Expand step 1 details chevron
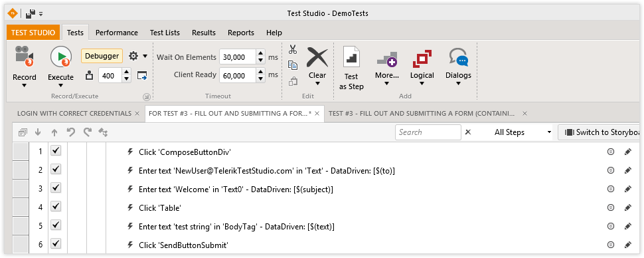 click(611, 152)
